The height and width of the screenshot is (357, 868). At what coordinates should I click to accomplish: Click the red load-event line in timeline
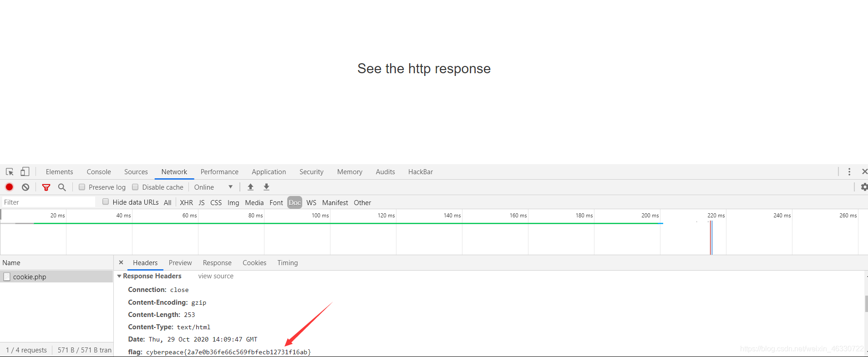pyautogui.click(x=710, y=237)
